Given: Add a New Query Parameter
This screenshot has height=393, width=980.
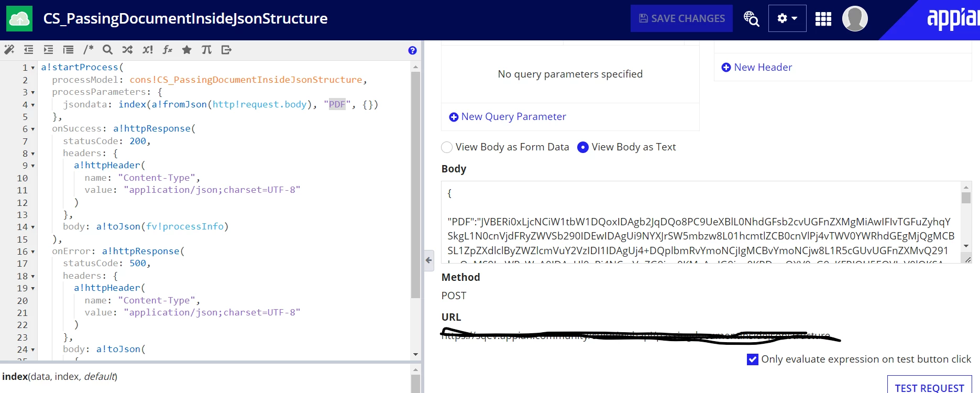Looking at the screenshot, I should (x=508, y=117).
